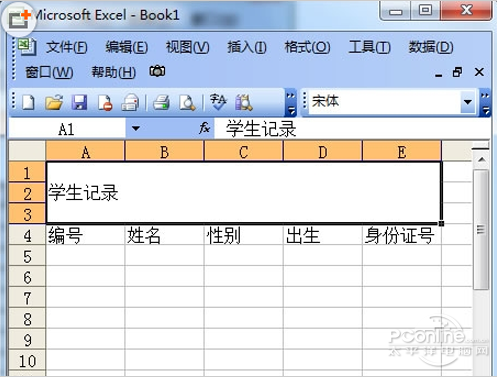
Task: Run the Spelling check icon
Action: click(218, 102)
